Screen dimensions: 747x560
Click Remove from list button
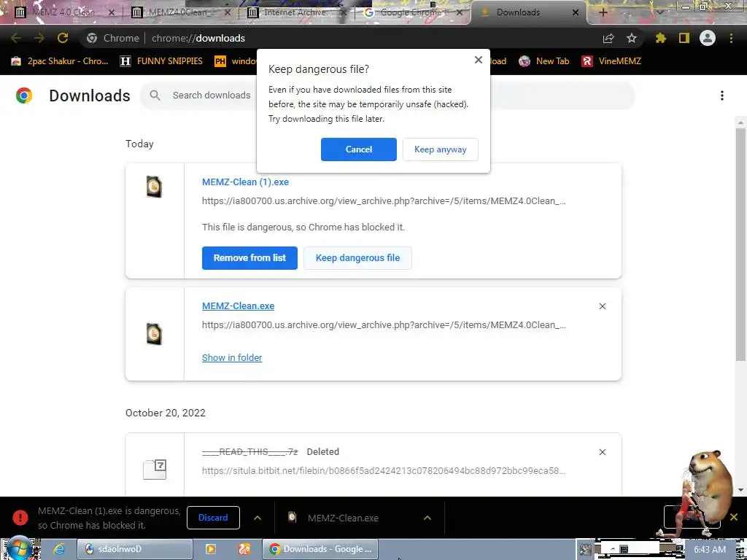tap(249, 257)
